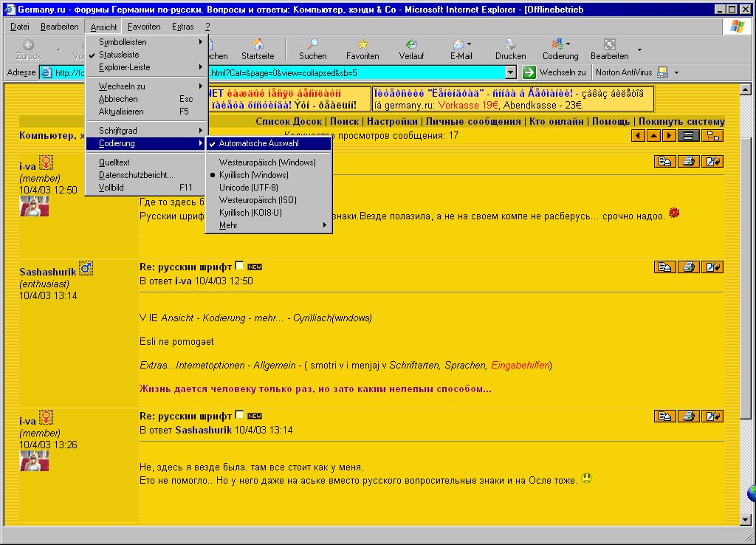Click the Norton AntiVirus toolbar icon
756x545 pixels.
[662, 72]
